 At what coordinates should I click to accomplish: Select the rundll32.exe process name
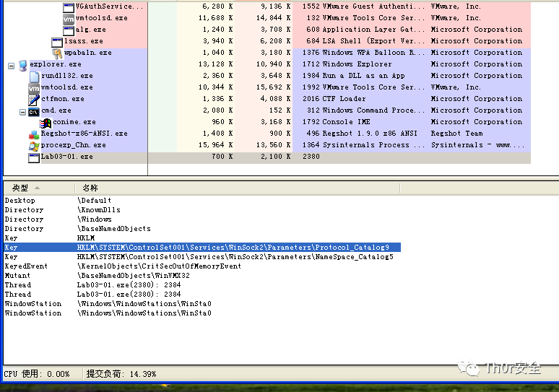(67, 76)
